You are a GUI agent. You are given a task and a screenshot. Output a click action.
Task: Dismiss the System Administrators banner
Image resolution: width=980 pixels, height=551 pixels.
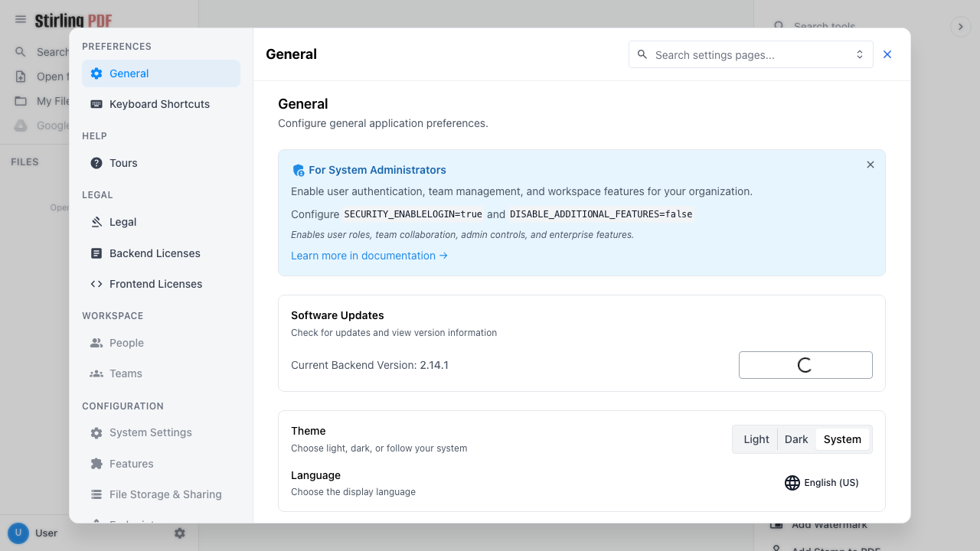(871, 165)
